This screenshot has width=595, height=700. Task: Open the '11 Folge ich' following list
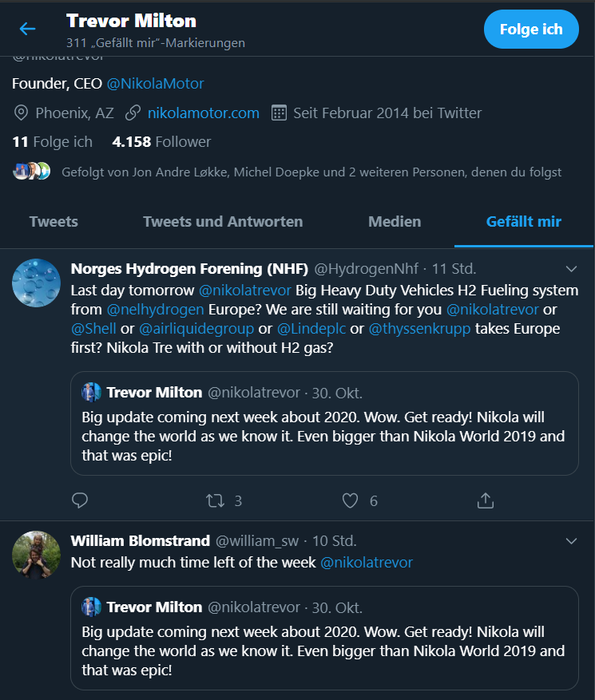52,142
